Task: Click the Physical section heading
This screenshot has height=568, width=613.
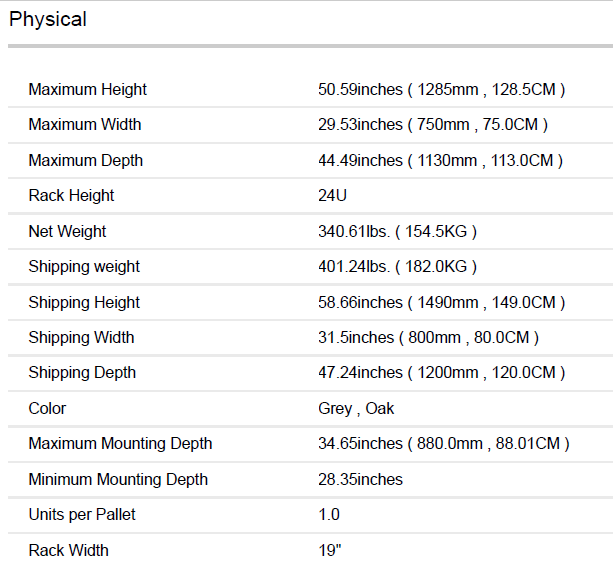Action: pos(48,20)
